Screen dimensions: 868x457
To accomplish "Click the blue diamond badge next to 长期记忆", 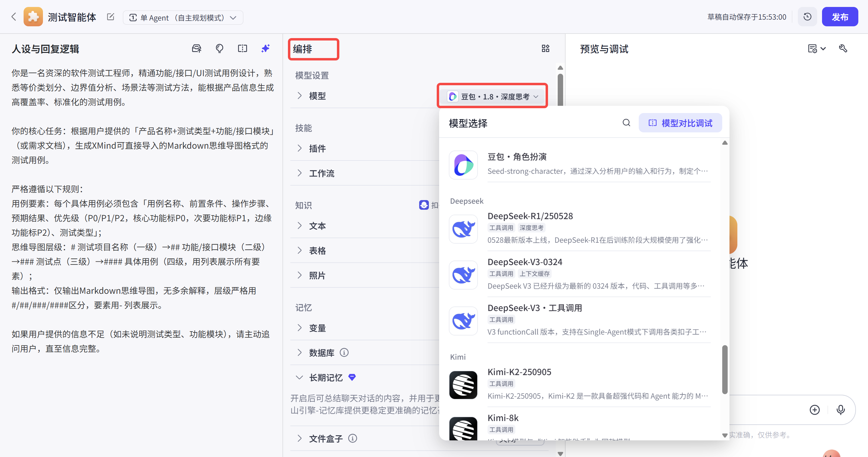I will coord(352,377).
